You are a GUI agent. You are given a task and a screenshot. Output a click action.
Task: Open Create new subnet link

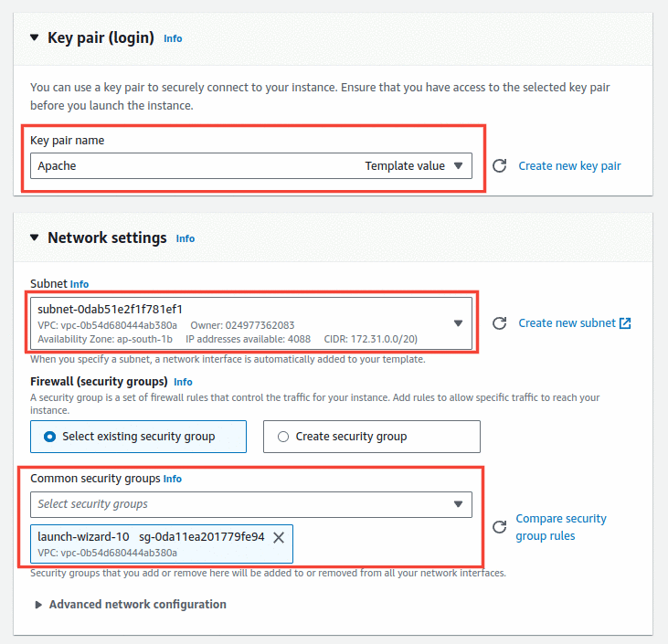tap(567, 323)
